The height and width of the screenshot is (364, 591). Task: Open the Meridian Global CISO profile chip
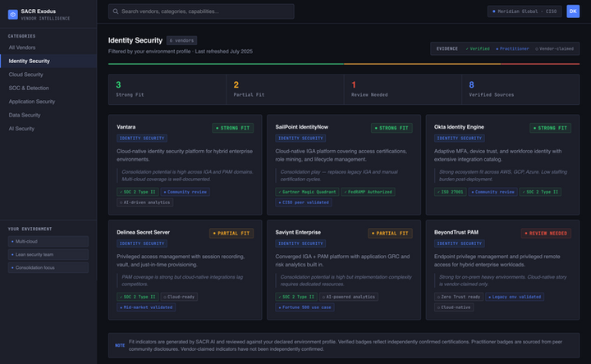[525, 11]
